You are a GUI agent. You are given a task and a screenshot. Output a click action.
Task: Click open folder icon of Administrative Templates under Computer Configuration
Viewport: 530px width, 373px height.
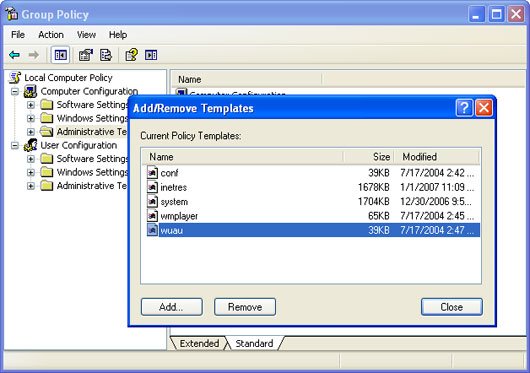[47, 132]
